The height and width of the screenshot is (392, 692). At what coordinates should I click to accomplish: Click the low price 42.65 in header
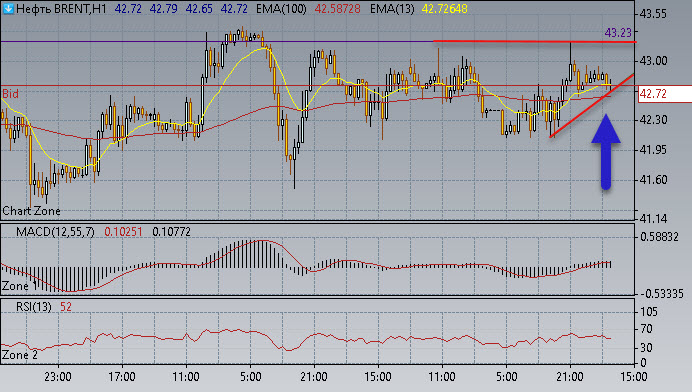click(x=199, y=9)
